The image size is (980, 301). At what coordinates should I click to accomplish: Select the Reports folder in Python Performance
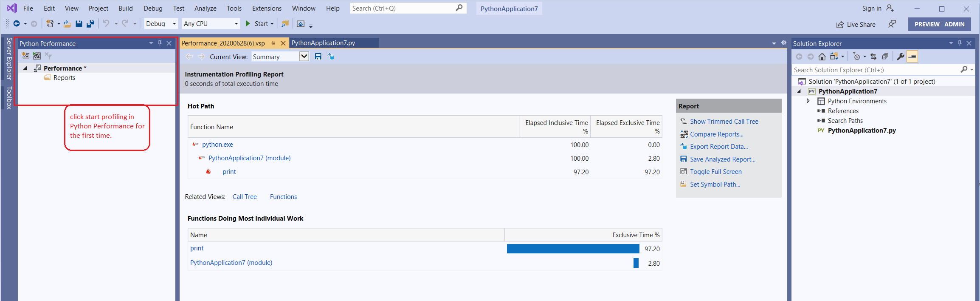[64, 78]
